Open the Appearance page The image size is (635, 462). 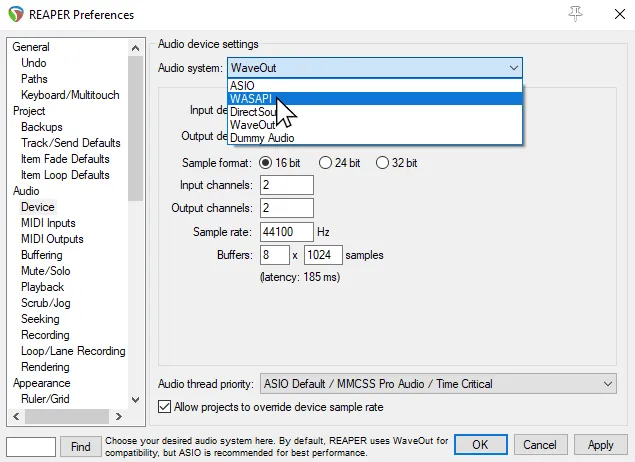point(42,383)
